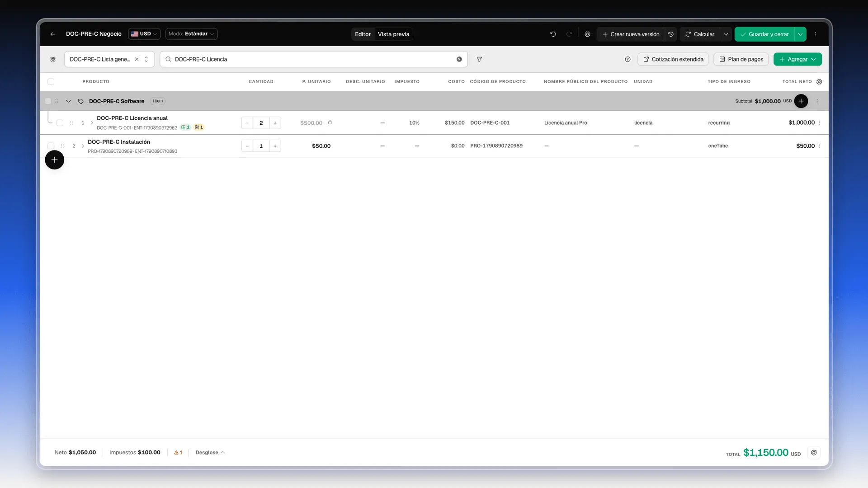Open the filter funnel icon
This screenshot has width=868, height=488.
tap(479, 59)
